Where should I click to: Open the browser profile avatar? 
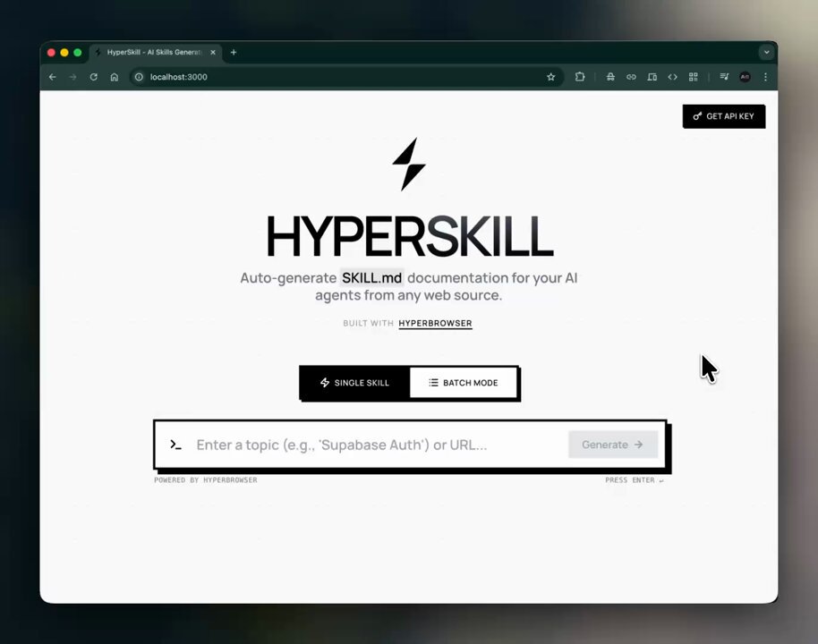point(745,77)
